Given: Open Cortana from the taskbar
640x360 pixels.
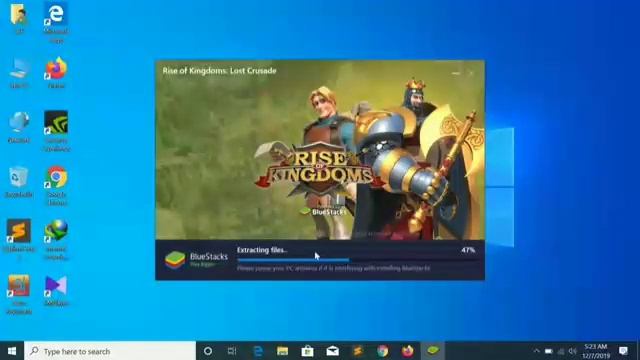Looking at the screenshot, I should (208, 351).
